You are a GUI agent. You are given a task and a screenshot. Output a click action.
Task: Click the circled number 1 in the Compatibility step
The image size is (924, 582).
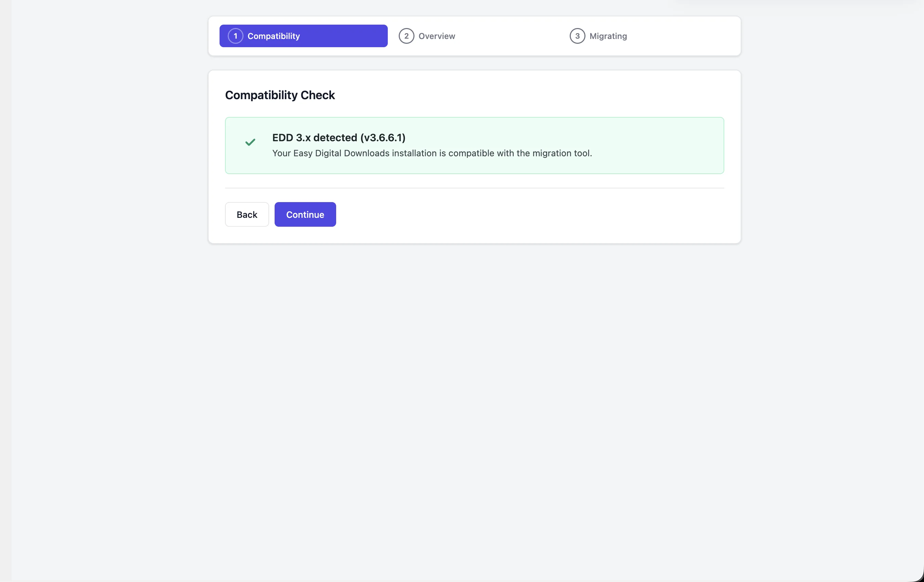click(235, 36)
